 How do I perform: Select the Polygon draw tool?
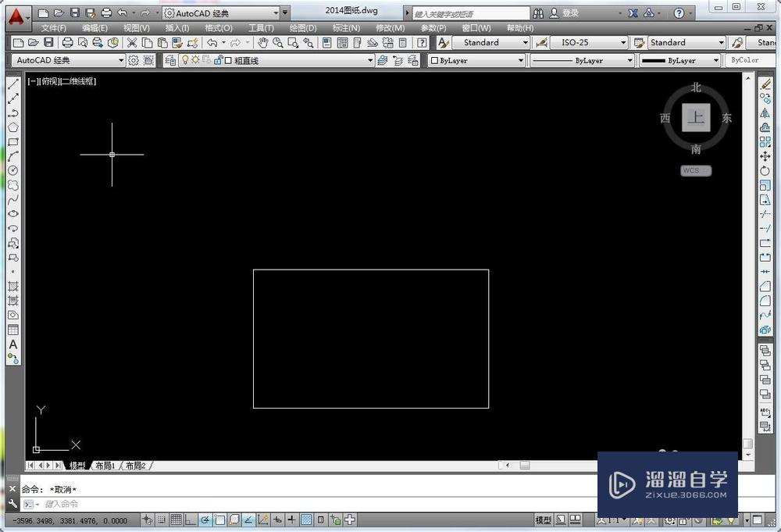(13, 127)
